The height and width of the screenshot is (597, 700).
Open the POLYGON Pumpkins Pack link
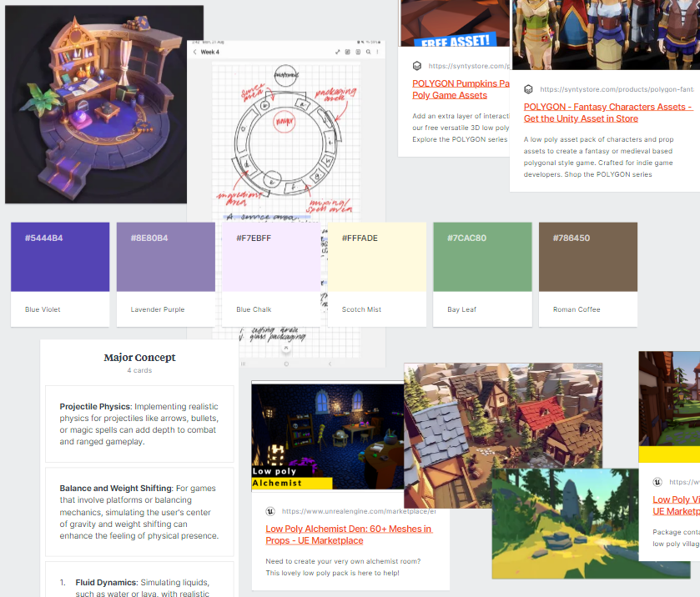461,89
